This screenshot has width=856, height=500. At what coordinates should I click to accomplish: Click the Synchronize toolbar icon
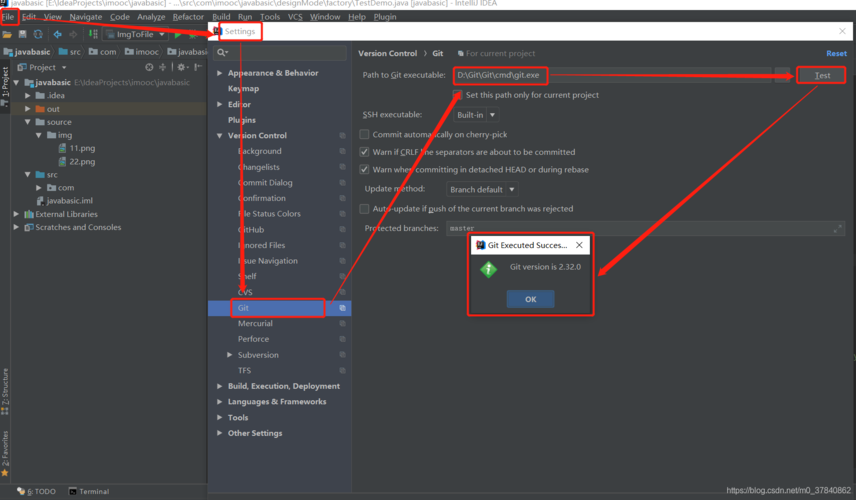(38, 34)
